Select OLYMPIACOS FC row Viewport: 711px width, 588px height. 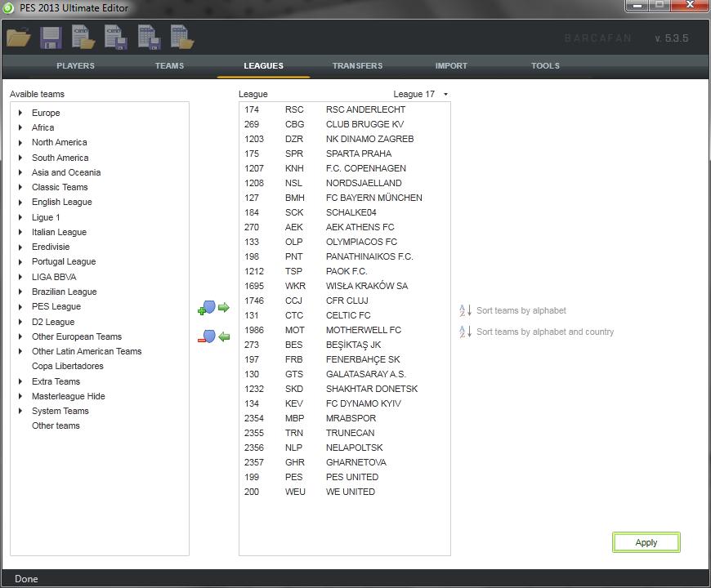345,242
